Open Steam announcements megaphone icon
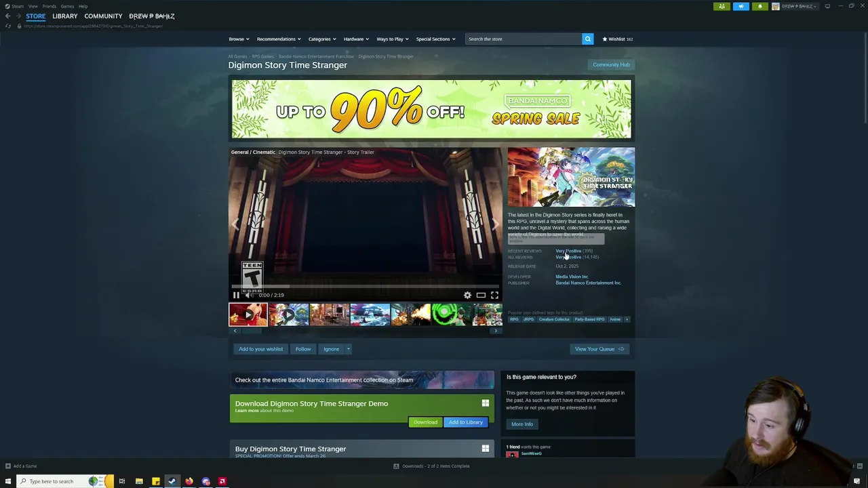 click(741, 6)
